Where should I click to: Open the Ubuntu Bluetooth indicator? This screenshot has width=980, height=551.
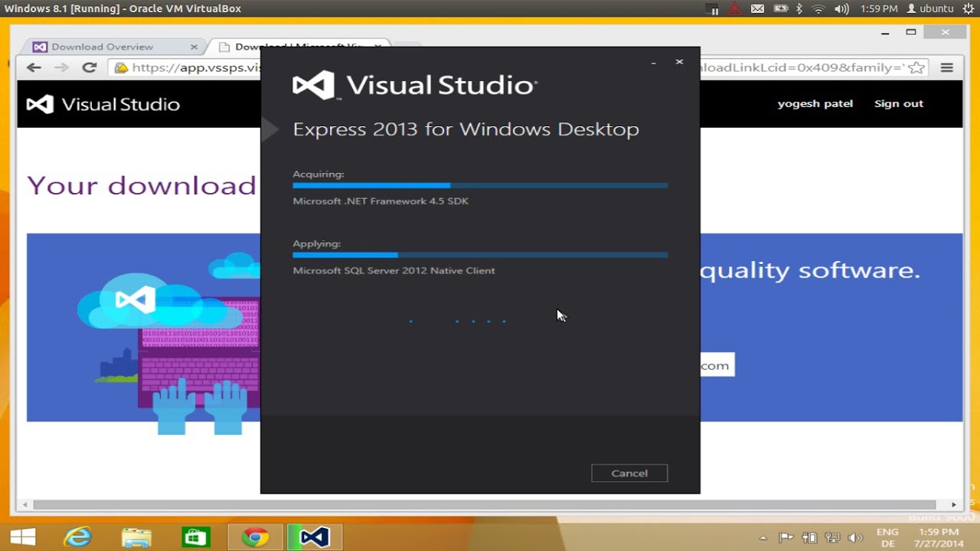tap(799, 8)
